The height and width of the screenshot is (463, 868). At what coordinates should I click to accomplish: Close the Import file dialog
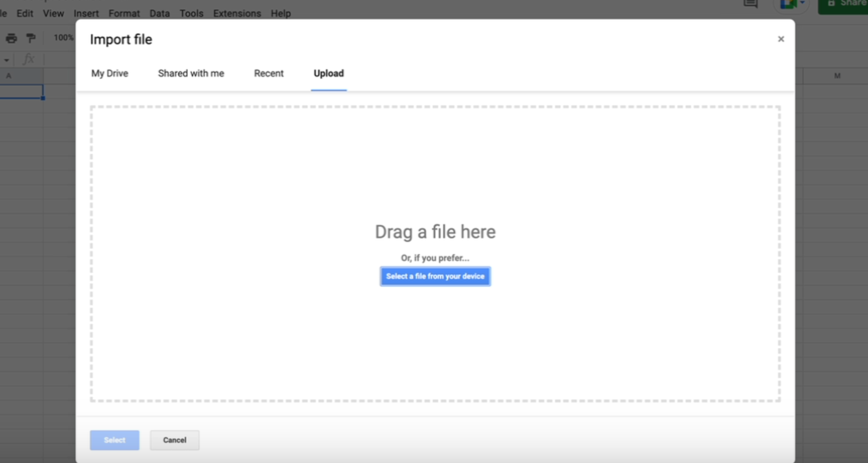[781, 39]
